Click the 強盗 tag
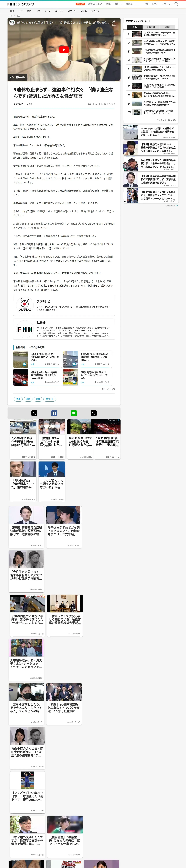Image resolution: width=186 pixels, height=868 pixels. 18,399
